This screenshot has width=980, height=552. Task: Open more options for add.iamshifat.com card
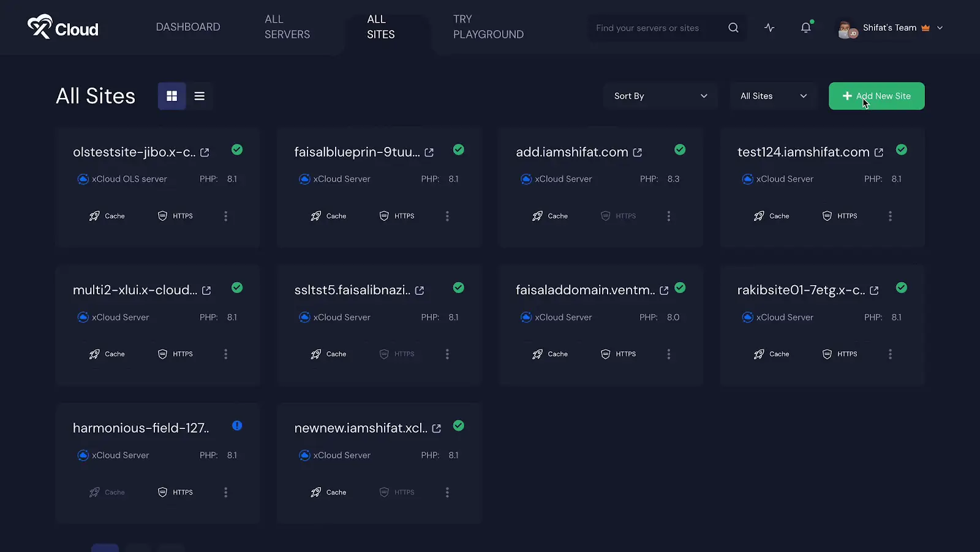(669, 216)
